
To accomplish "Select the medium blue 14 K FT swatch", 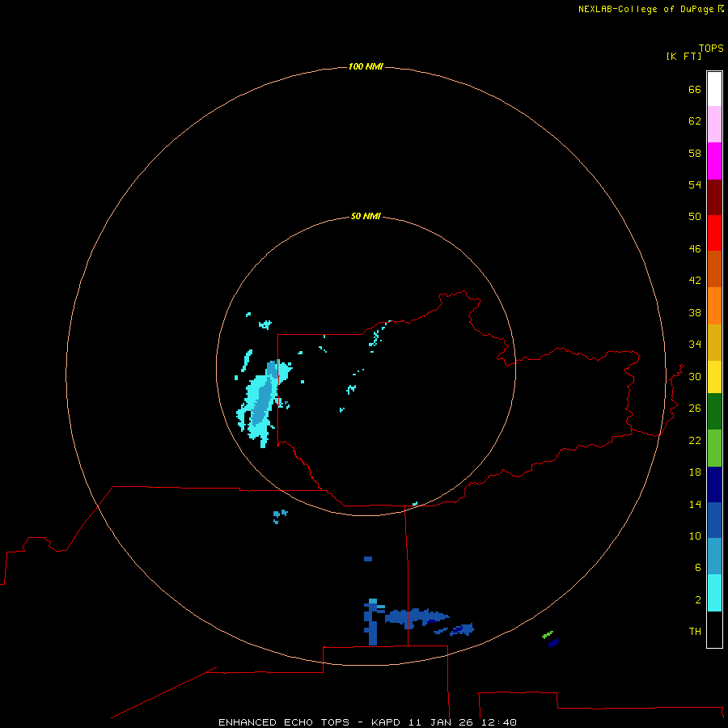I will 714,520.
